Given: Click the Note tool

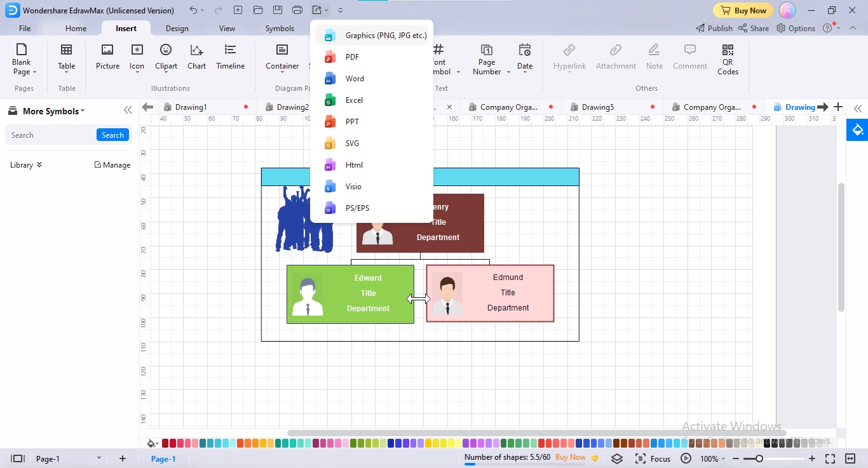Looking at the screenshot, I should (654, 57).
